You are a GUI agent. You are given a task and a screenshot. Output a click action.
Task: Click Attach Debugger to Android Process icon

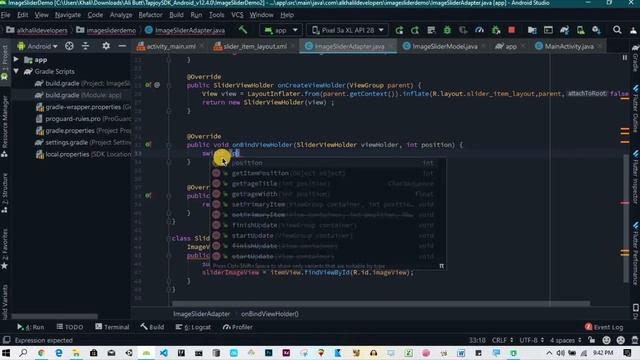496,30
